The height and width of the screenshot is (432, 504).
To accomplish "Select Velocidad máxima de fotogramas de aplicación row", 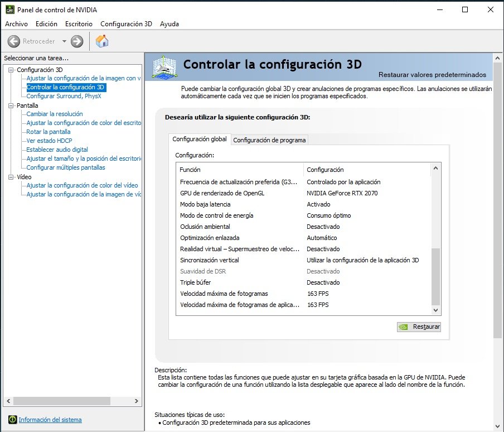I will 303,305.
